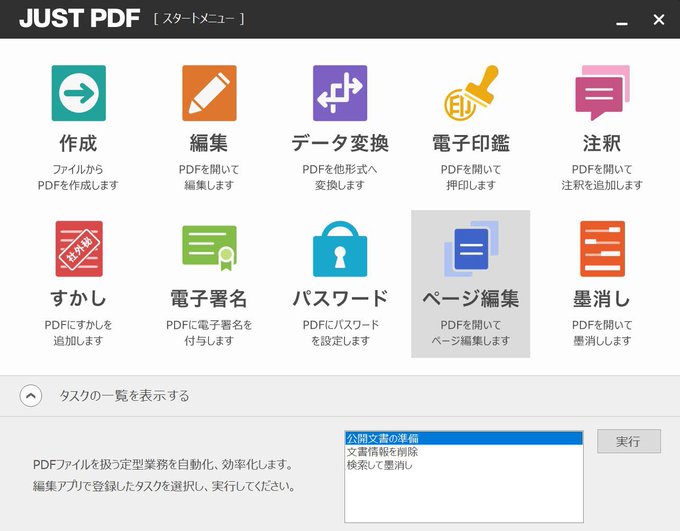Click description PDFにすかしを追加します
Screen dimensions: 680x531
tap(78, 333)
